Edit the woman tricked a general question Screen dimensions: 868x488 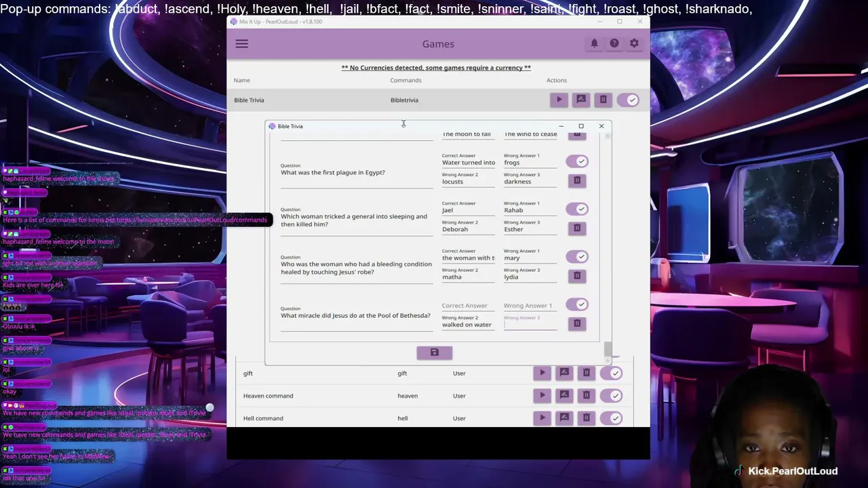click(356, 220)
